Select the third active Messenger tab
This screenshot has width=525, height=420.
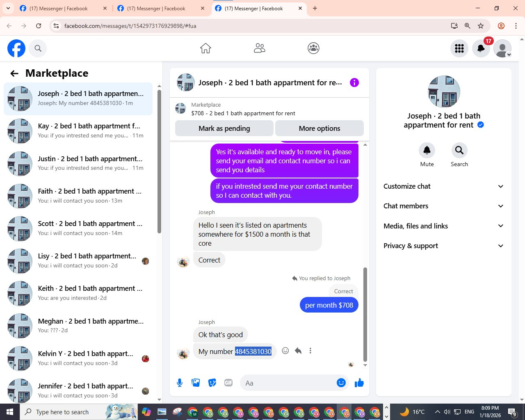coord(259,9)
